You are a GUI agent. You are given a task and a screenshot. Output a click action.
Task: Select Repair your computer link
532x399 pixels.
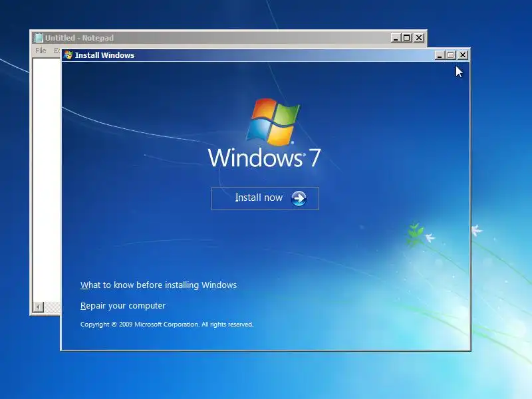123,306
